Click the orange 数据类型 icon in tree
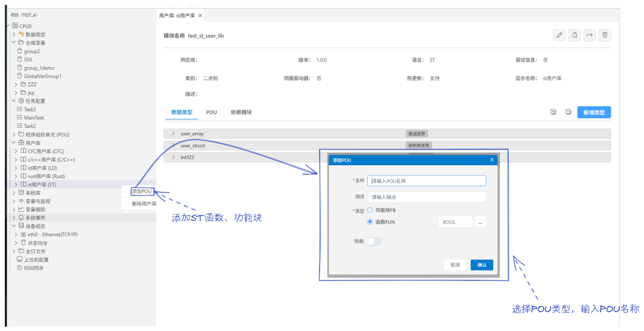Screen dimensions: 644x331 [x=21, y=34]
